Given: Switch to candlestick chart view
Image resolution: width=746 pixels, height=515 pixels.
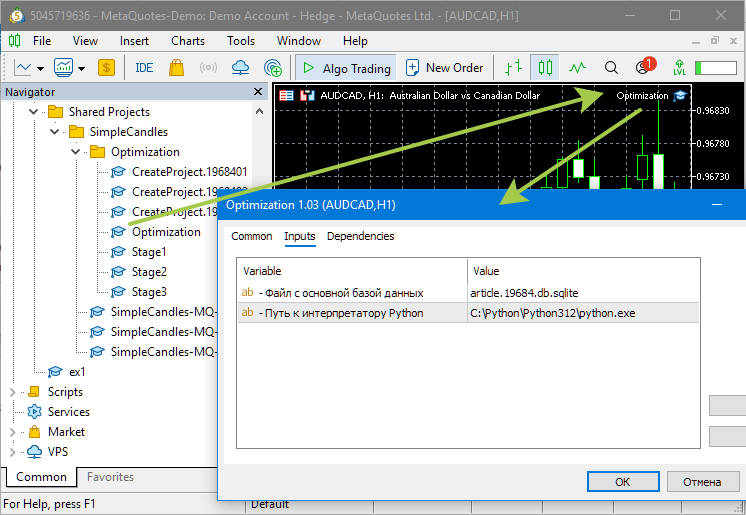Looking at the screenshot, I should [x=545, y=68].
